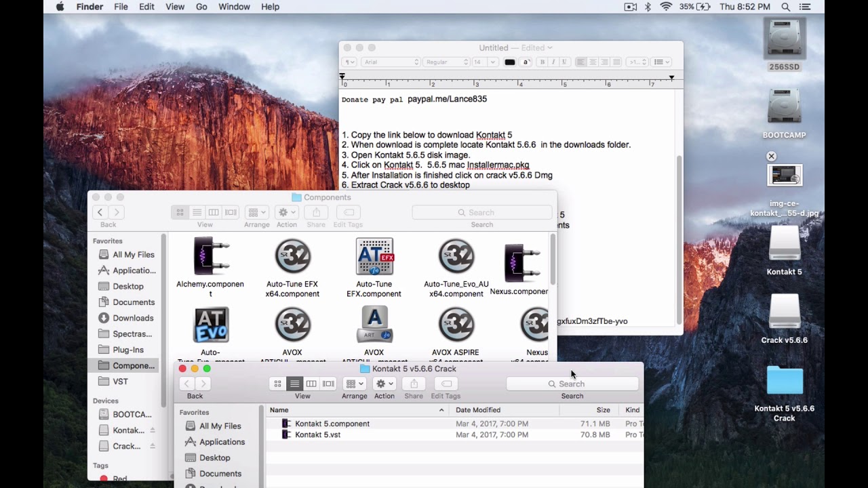Open the Apple menu
This screenshot has width=868, height=488.
(60, 7)
